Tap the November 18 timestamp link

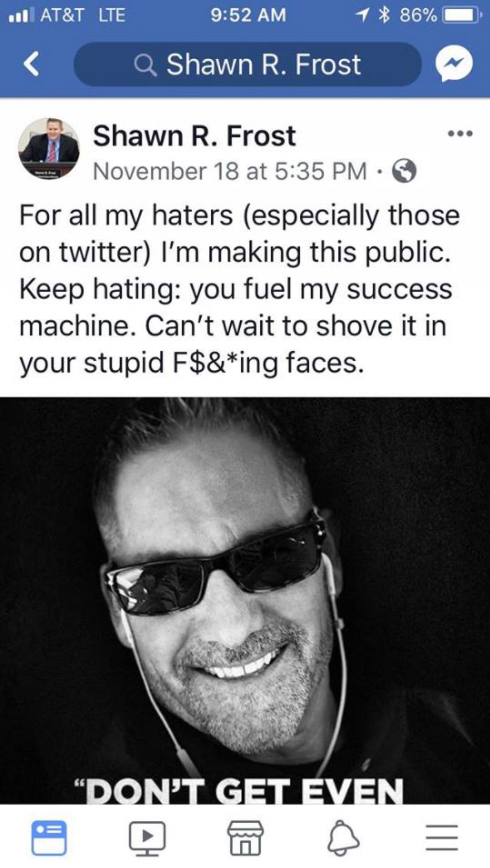(x=230, y=172)
